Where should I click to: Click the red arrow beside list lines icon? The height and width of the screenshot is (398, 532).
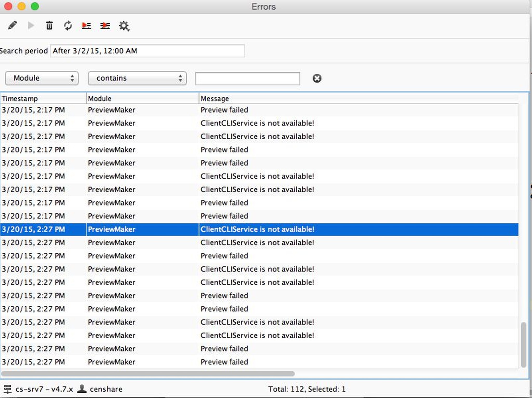point(86,25)
